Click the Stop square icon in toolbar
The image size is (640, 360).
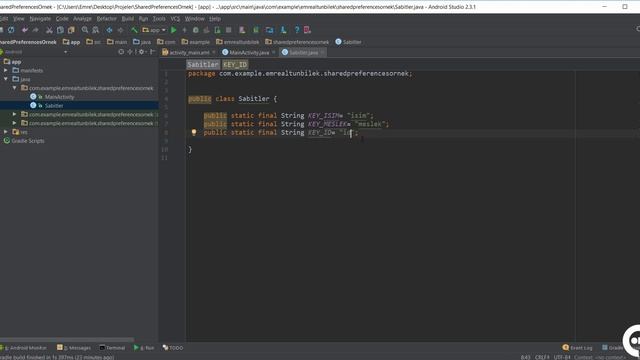point(229,30)
